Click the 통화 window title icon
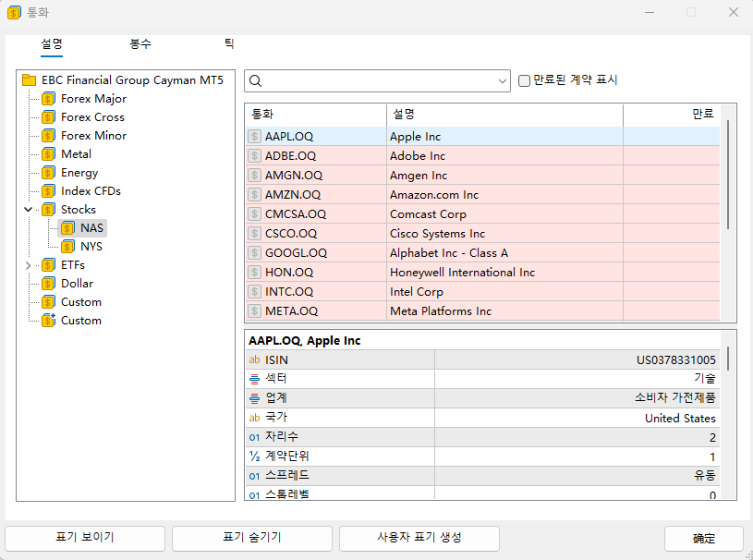Screen dimensions: 753x560 14,13
